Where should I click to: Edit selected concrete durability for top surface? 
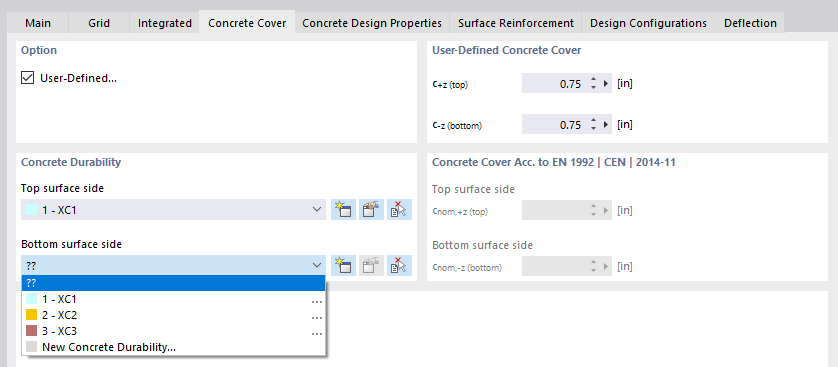371,210
